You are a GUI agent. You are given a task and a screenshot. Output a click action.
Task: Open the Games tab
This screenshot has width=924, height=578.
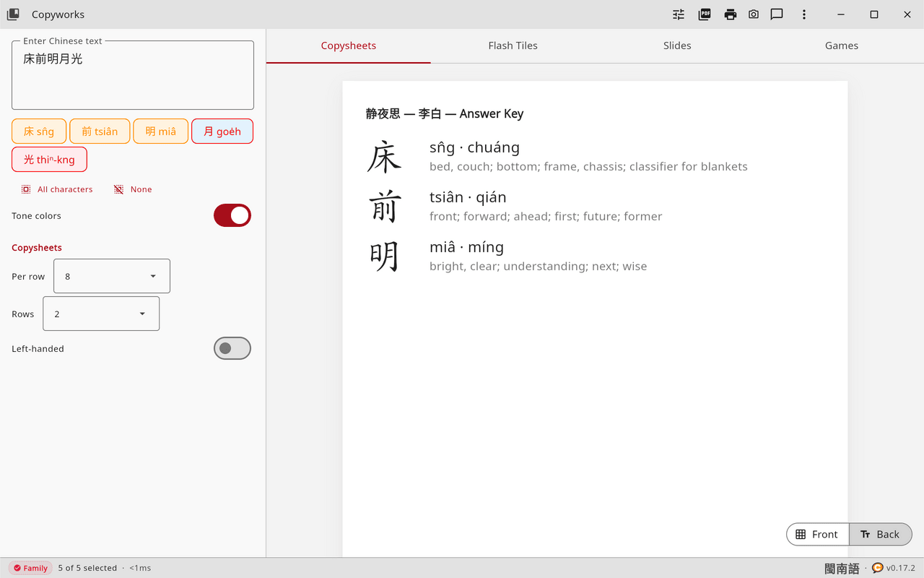[842, 46]
